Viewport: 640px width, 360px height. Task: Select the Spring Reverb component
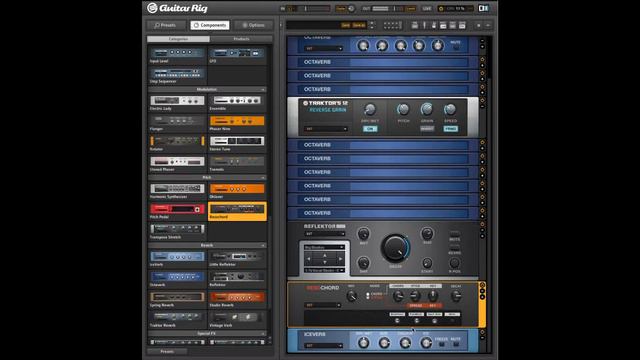pyautogui.click(x=178, y=299)
